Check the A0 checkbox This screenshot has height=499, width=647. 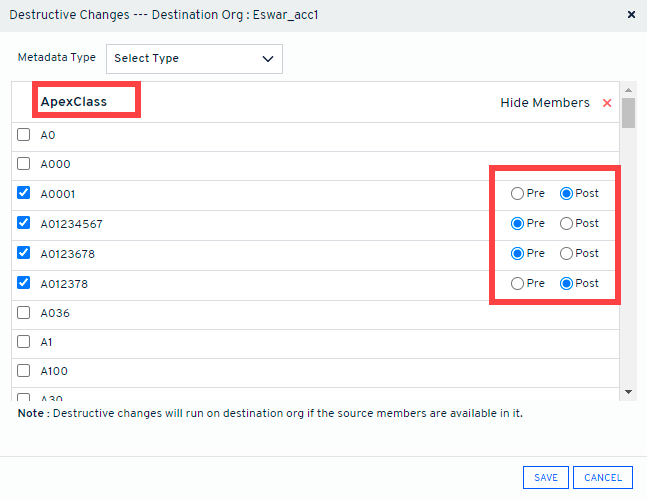tap(24, 135)
